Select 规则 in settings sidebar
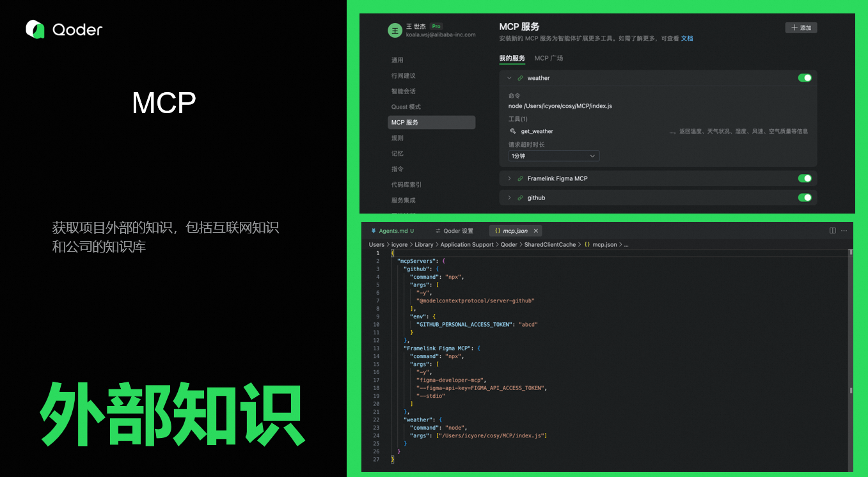Viewport: 868px width, 477px height. [x=397, y=138]
